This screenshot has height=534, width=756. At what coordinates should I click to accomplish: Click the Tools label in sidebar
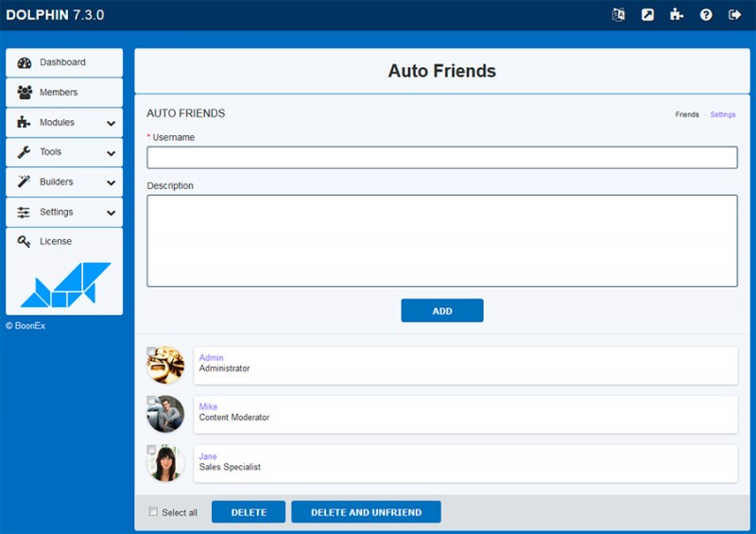click(51, 152)
